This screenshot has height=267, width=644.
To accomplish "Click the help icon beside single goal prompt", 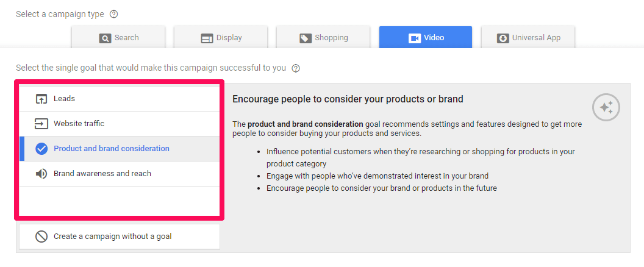I will [296, 69].
